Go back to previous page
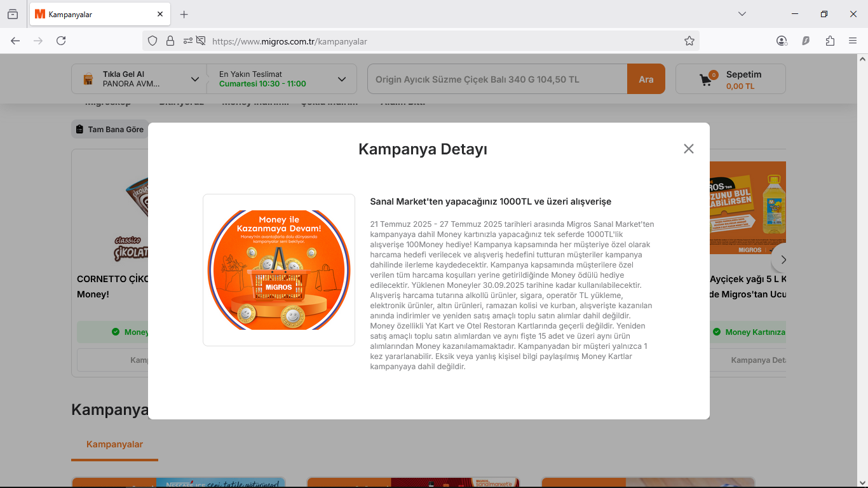868x488 pixels. pyautogui.click(x=15, y=41)
